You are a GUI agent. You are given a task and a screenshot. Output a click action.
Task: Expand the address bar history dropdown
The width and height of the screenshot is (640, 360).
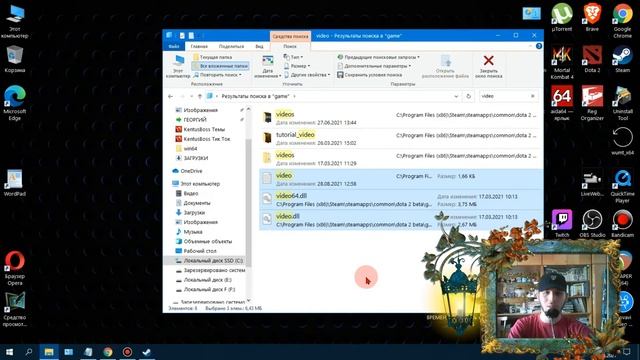coord(456,96)
